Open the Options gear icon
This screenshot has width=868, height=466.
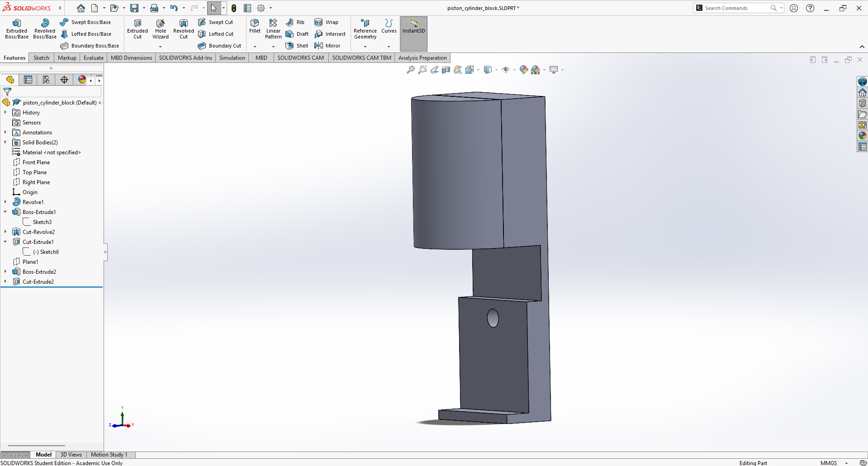pyautogui.click(x=261, y=8)
